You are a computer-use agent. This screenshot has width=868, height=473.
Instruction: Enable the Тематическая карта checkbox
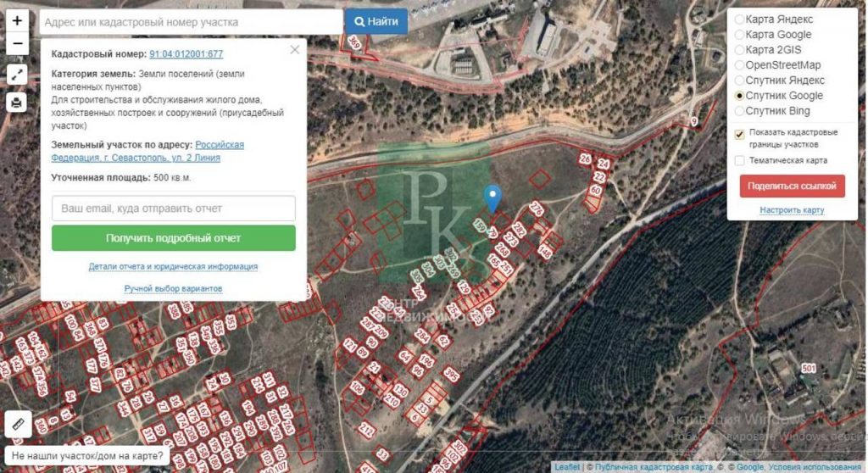[x=739, y=160]
